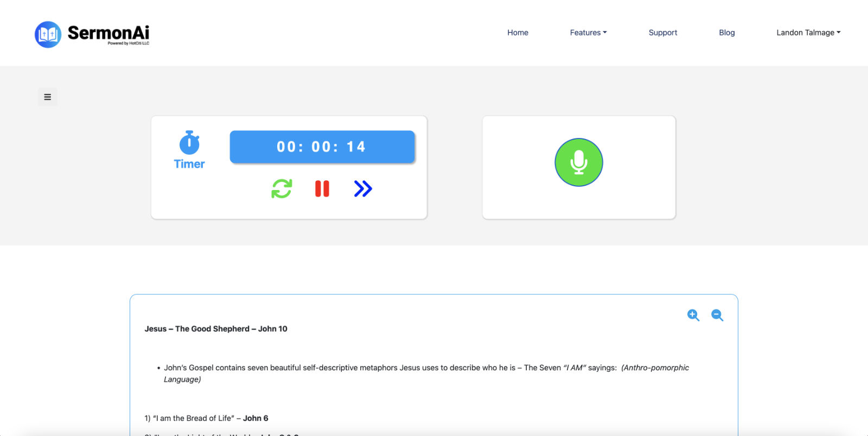Pause the timer with red pause button
Viewport: 868px width, 436px height.
[322, 189]
